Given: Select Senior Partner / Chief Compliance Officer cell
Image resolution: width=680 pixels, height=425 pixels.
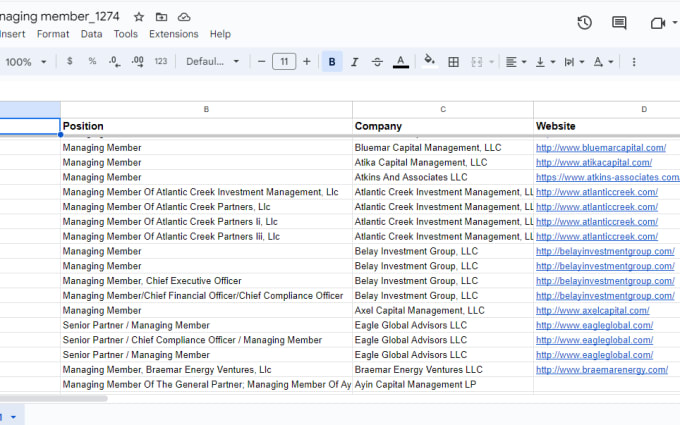Looking at the screenshot, I should click(206, 340).
